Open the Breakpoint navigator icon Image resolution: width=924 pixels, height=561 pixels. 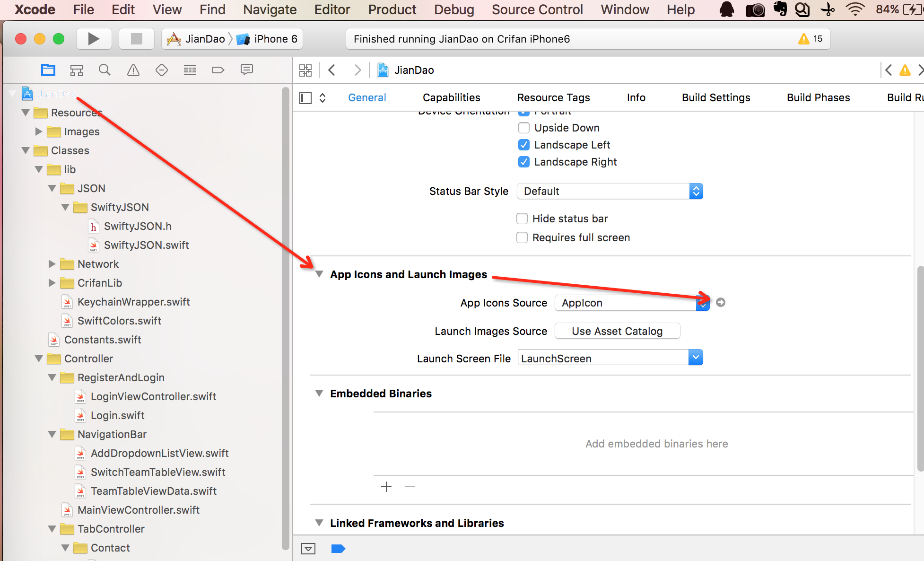(218, 70)
